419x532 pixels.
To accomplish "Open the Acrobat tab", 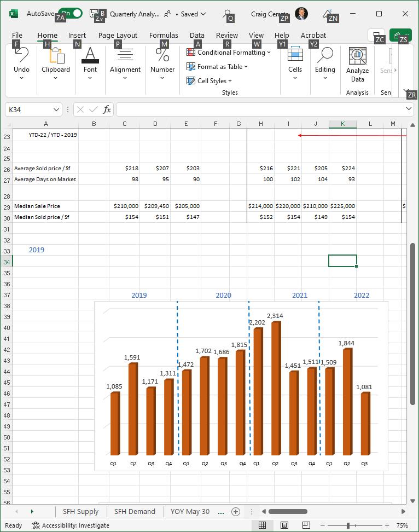I will pos(313,35).
